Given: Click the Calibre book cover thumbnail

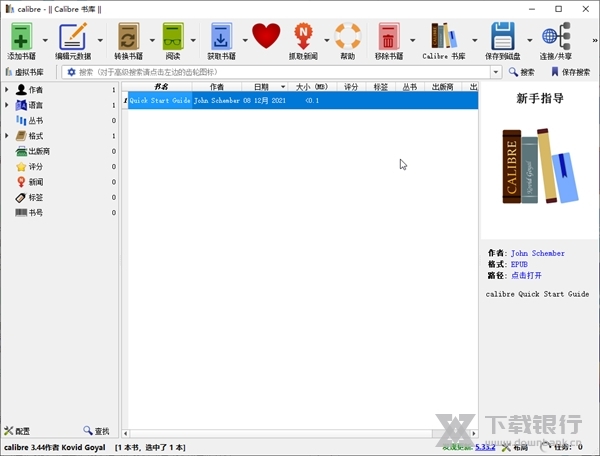Looking at the screenshot, I should click(540, 166).
